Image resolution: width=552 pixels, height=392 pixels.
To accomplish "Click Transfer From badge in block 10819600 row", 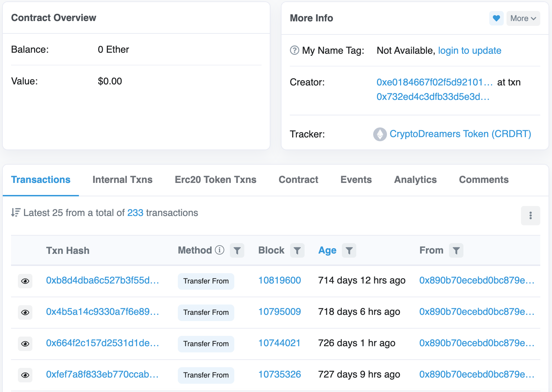I will pyautogui.click(x=206, y=281).
